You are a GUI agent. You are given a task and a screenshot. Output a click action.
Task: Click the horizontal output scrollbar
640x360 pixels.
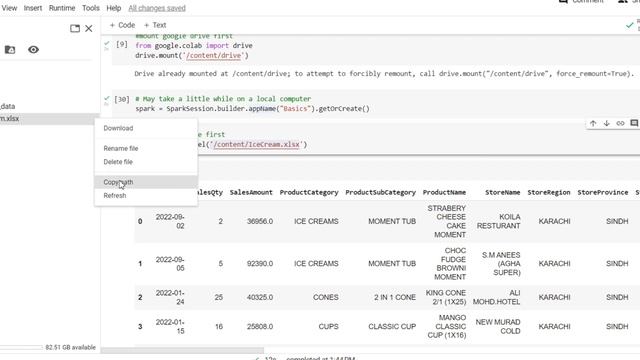click(x=182, y=351)
